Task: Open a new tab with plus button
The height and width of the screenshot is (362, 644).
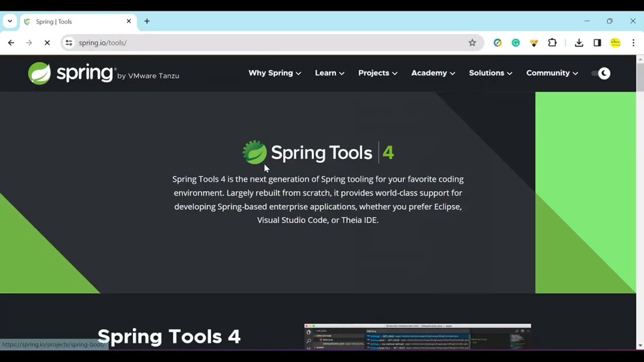Action: (x=147, y=21)
